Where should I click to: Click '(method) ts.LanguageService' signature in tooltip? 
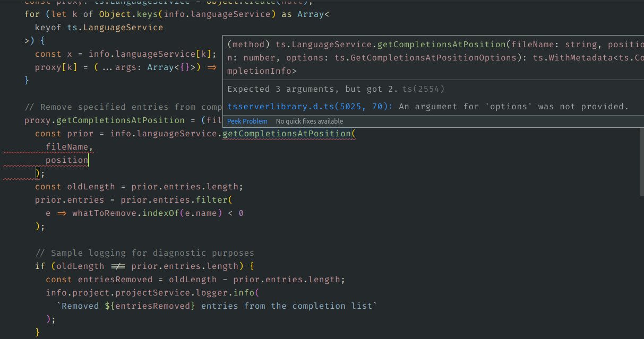click(299, 45)
